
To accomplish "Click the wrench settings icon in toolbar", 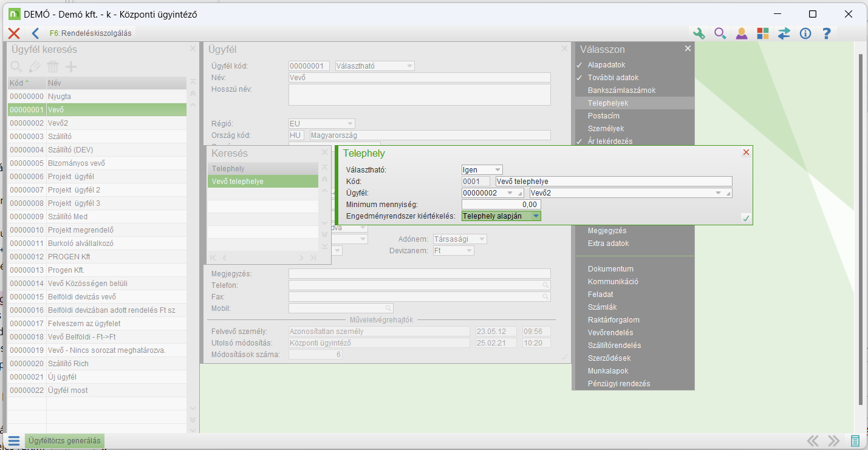I will click(699, 33).
